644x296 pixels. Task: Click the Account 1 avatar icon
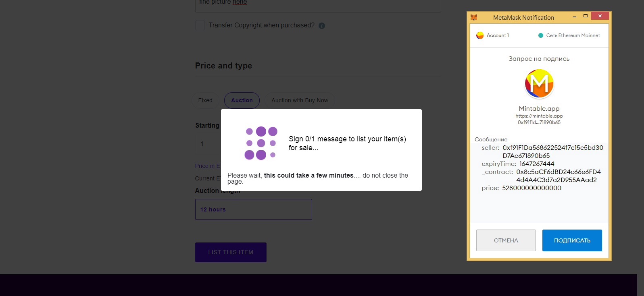click(480, 35)
